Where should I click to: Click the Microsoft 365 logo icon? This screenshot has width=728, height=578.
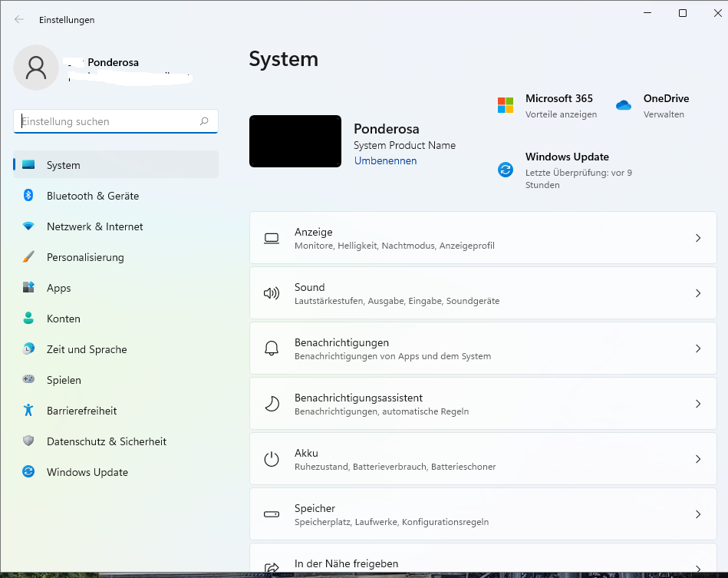point(505,105)
